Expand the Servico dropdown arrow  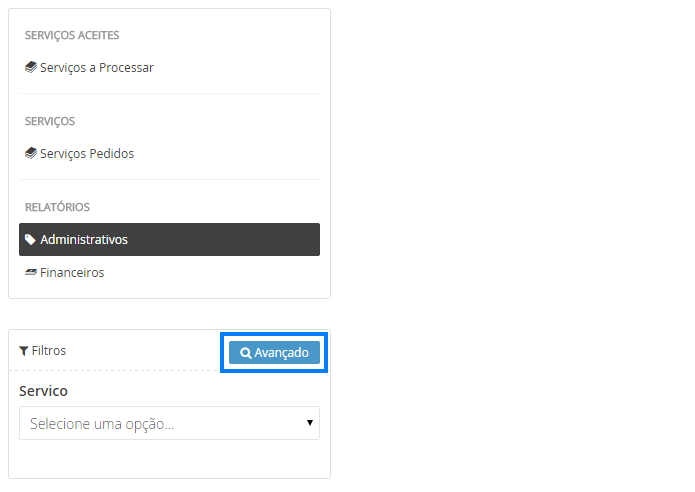[x=310, y=423]
